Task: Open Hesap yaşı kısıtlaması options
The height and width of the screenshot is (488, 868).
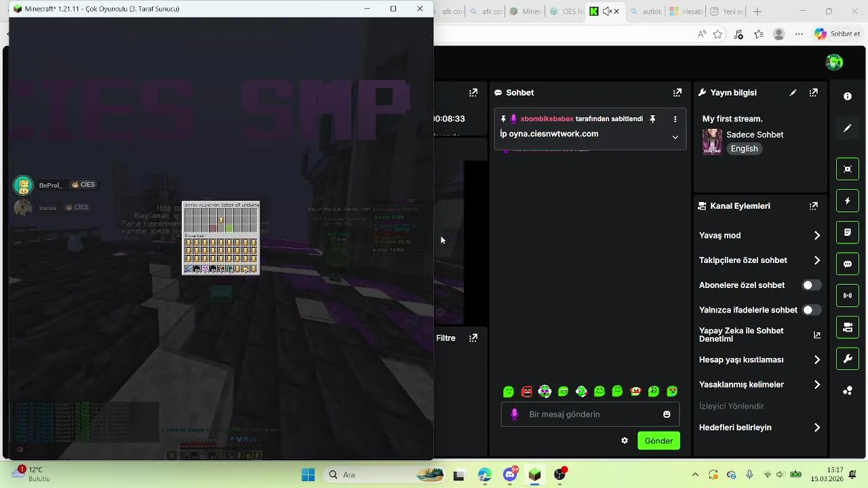Action: (759, 360)
